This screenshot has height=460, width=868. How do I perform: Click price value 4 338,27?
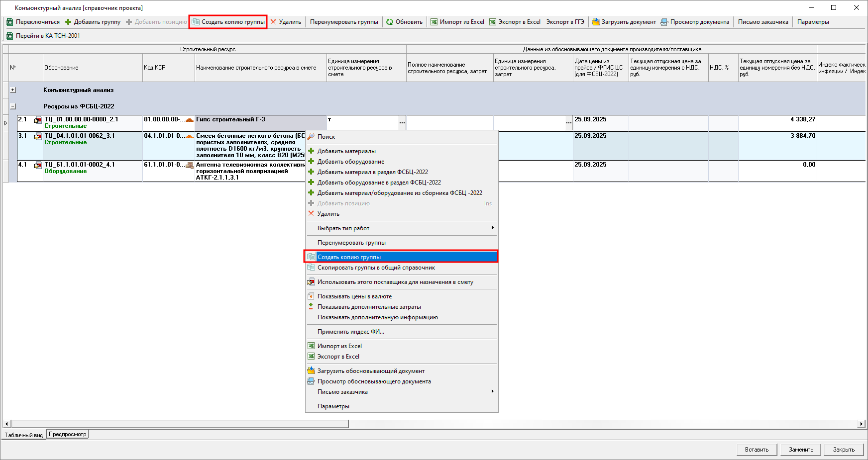pyautogui.click(x=803, y=119)
